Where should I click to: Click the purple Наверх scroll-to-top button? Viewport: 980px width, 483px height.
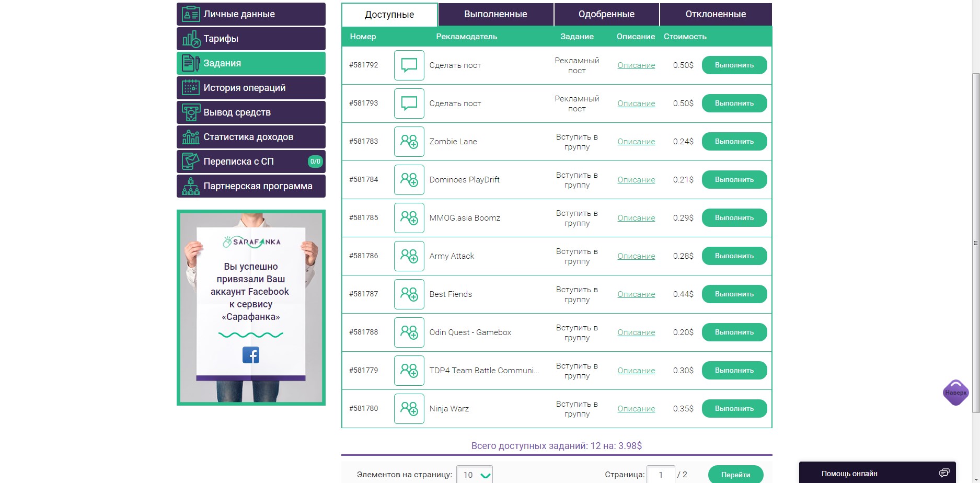point(955,393)
